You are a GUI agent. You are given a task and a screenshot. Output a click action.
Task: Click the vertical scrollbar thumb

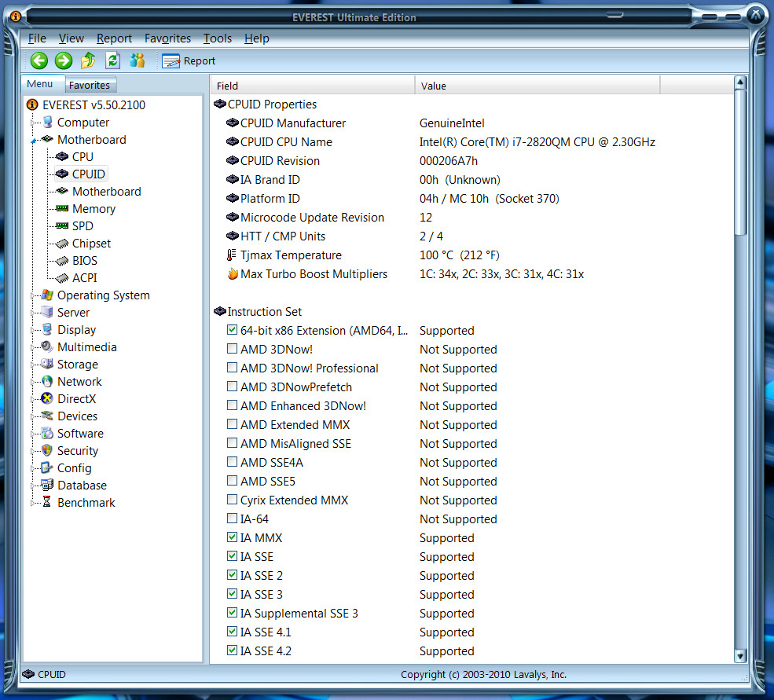[x=739, y=163]
